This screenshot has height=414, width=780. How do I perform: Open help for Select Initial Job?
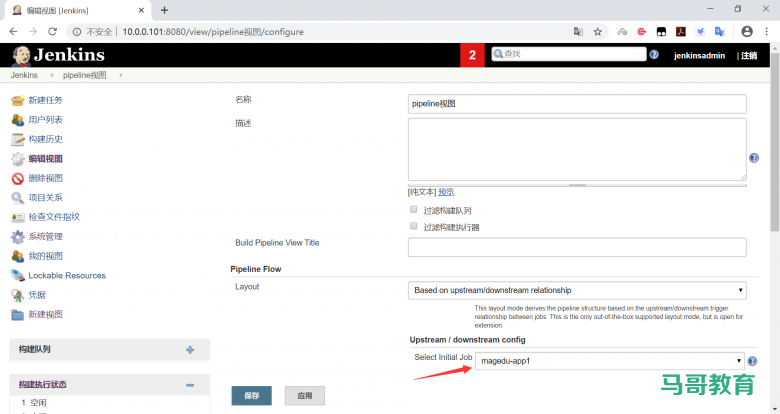coord(752,361)
